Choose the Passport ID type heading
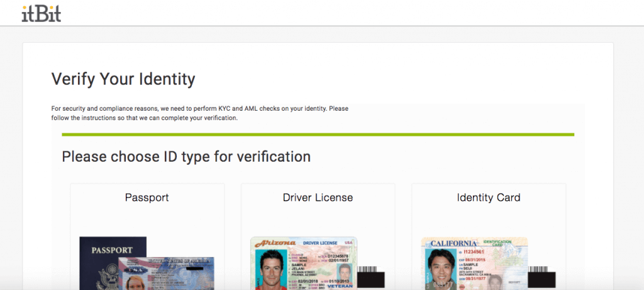 click(x=147, y=198)
